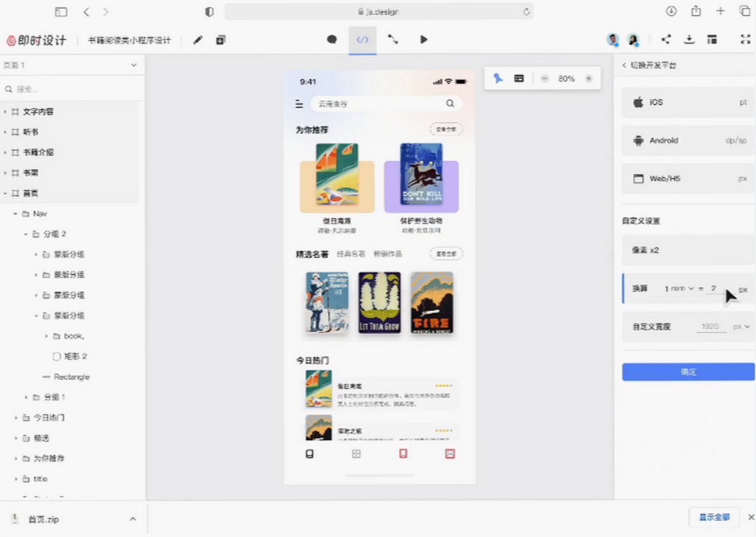Click the pencil edit icon beside title
756x537 pixels.
[x=197, y=40]
